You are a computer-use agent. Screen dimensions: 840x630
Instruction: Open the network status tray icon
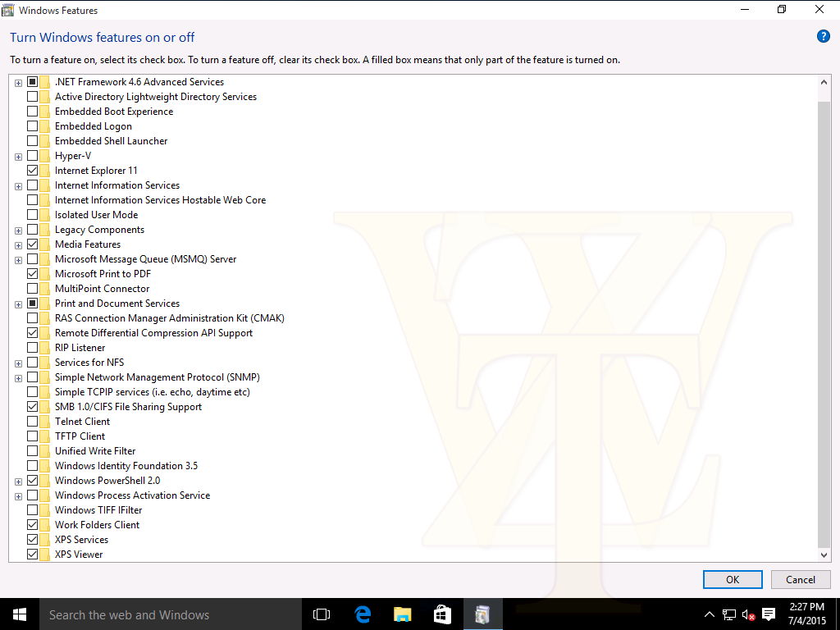pos(728,614)
